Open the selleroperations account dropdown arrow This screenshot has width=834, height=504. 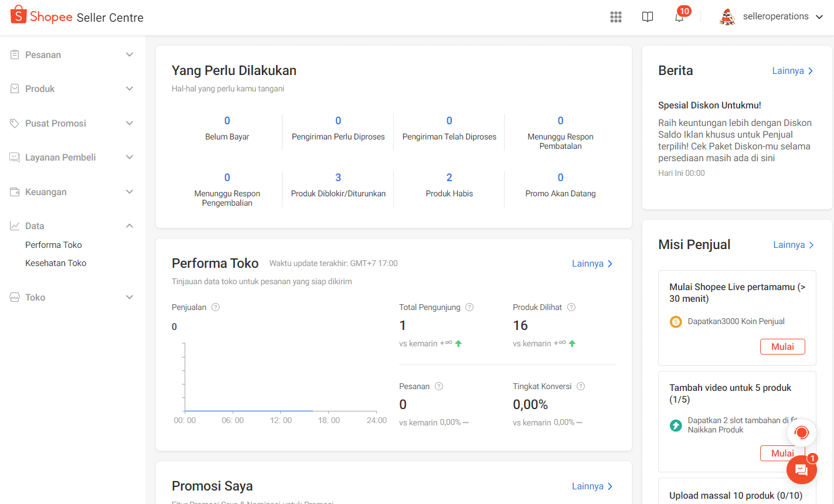point(819,17)
